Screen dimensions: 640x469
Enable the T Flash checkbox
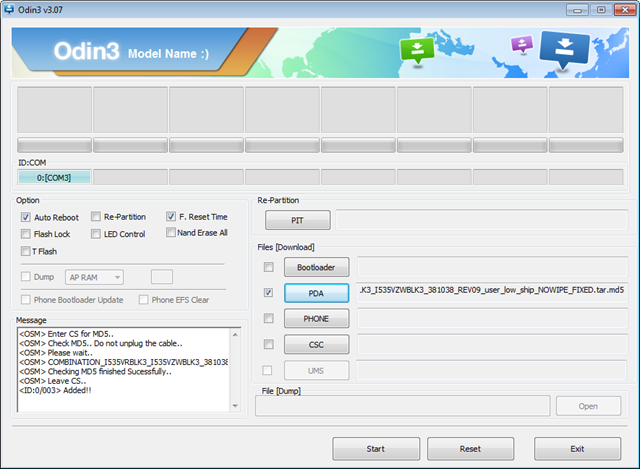coord(26,251)
